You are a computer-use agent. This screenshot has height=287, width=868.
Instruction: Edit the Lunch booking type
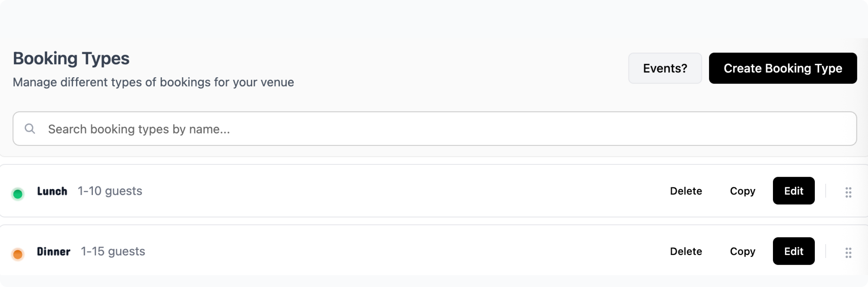793,191
